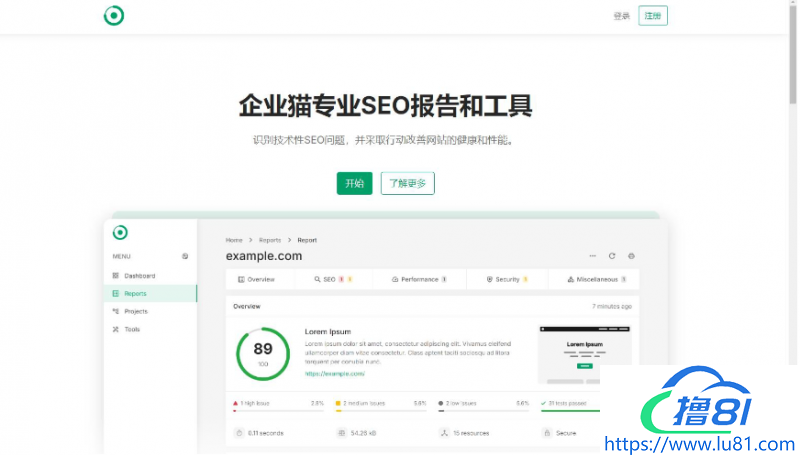The width and height of the screenshot is (800, 455).
Task: Open the Miscellaneous tab
Action: point(596,279)
